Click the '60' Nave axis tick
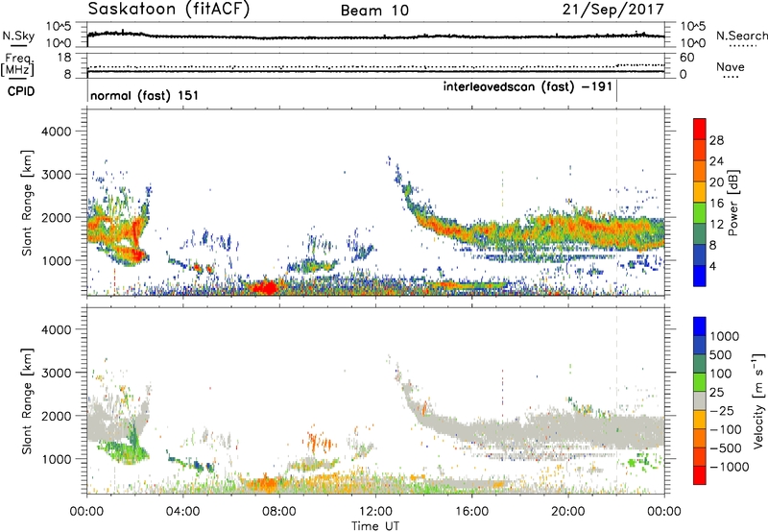This screenshot has height=532, width=768. [686, 58]
